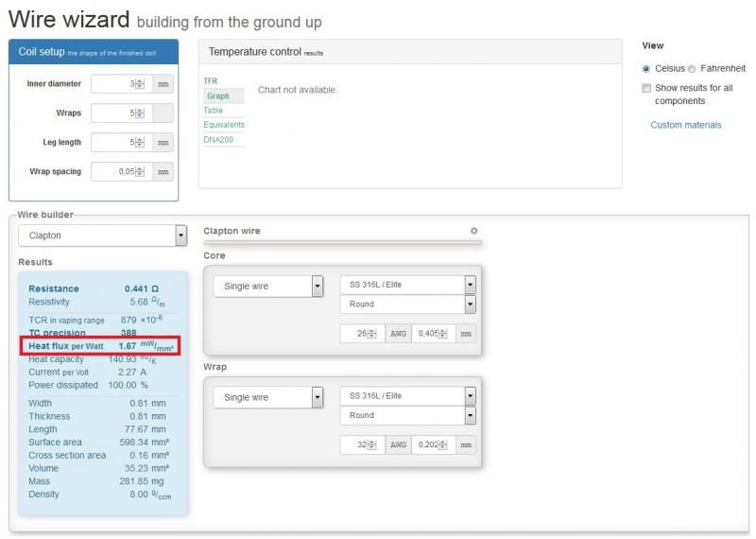The height and width of the screenshot is (539, 756).
Task: Click the Cross section area result
Action: click(x=99, y=455)
